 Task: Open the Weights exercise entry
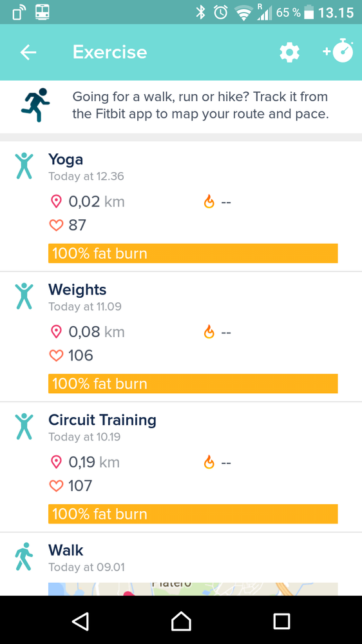(x=181, y=337)
